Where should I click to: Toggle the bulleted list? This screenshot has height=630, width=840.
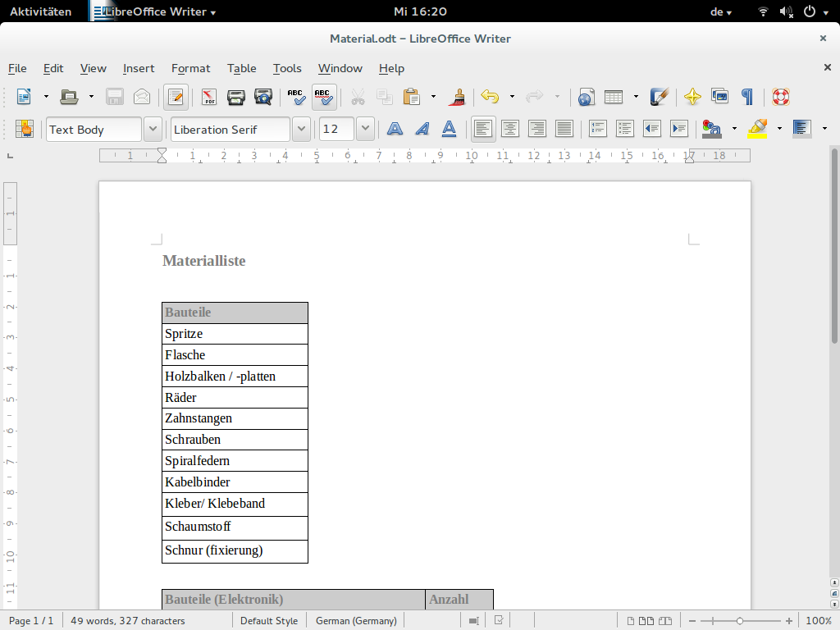[624, 129]
